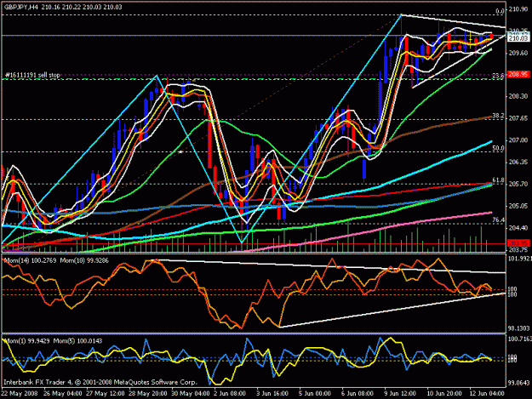Click the 208.30 price axis value
Screen dimensions: 532x399
(x=518, y=96)
